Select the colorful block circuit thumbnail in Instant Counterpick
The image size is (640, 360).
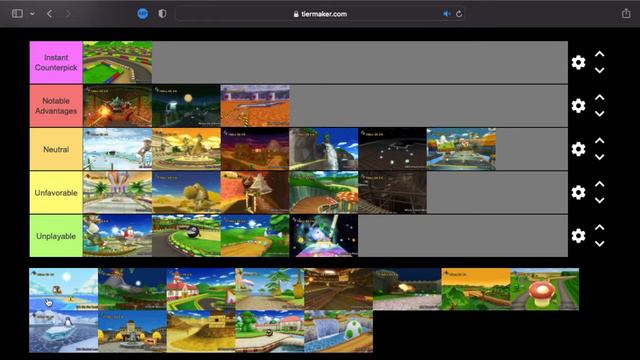pyautogui.click(x=118, y=62)
